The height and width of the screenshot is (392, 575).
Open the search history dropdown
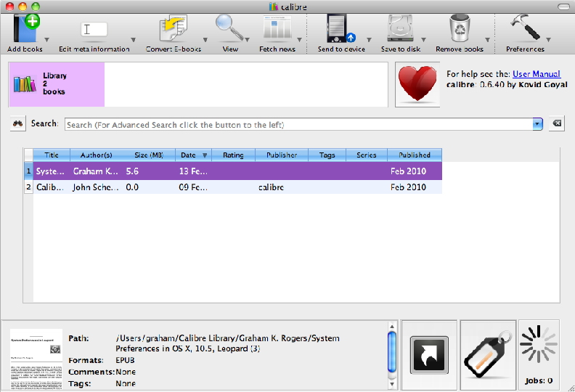click(537, 124)
